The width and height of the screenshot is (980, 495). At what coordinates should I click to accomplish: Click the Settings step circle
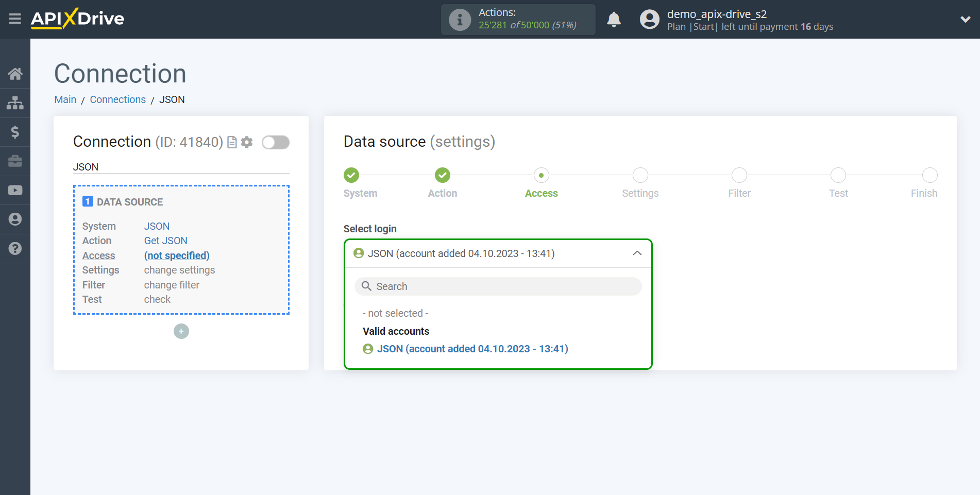pos(640,175)
